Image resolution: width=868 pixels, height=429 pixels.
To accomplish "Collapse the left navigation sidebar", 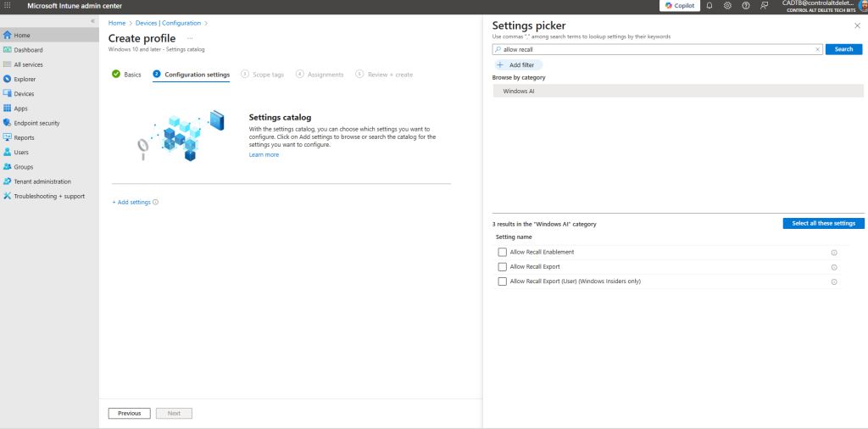I will coord(92,20).
